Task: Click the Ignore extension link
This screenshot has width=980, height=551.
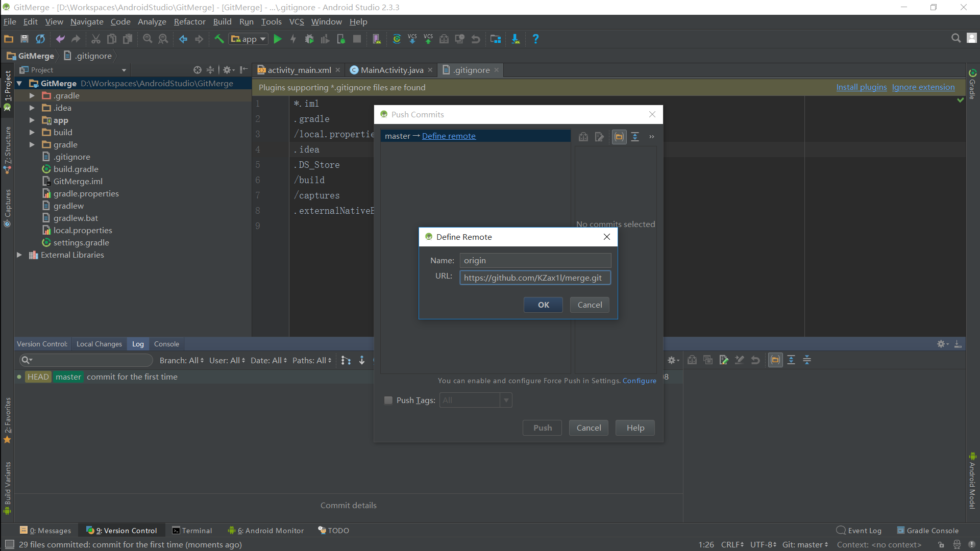Action: click(x=923, y=87)
